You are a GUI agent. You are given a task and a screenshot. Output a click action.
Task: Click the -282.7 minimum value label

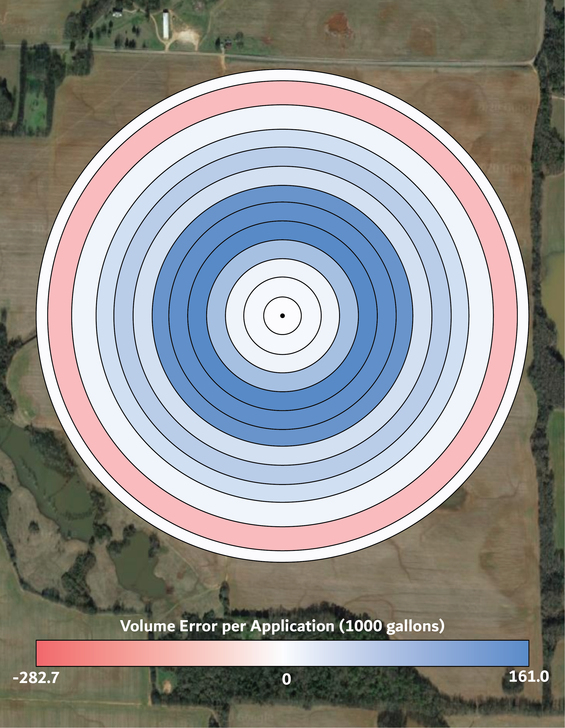[x=36, y=678]
